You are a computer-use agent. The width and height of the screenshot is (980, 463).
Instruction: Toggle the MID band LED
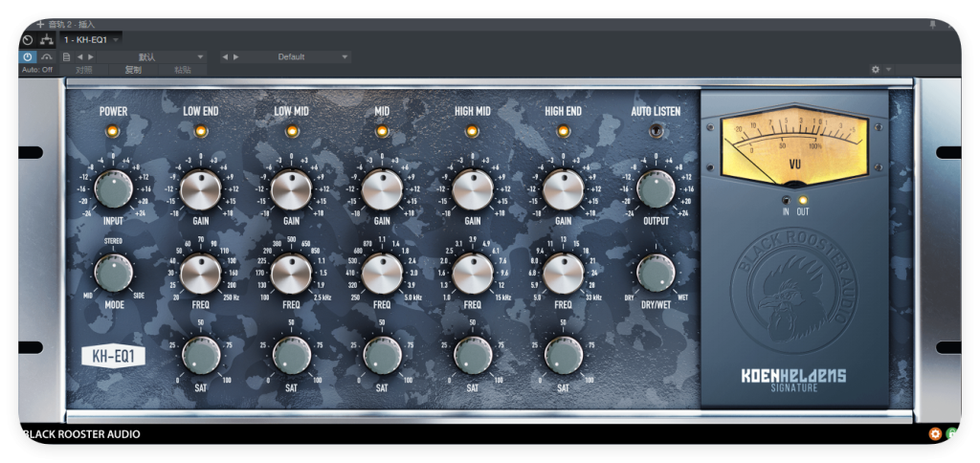382,131
